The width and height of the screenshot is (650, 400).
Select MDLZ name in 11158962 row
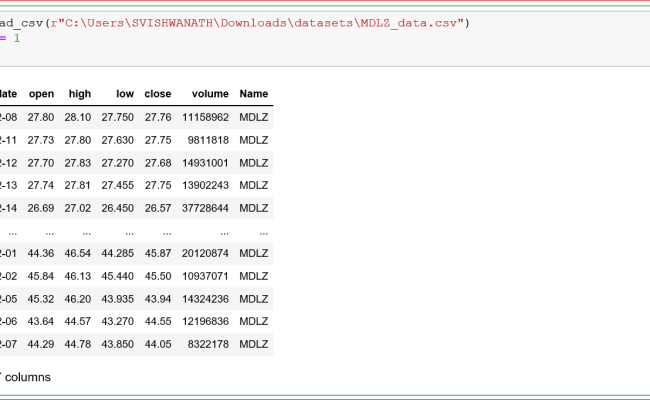point(253,117)
